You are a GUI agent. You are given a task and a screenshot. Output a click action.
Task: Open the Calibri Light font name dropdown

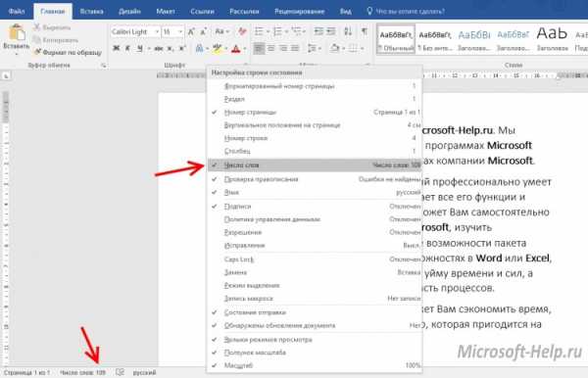coord(157,32)
